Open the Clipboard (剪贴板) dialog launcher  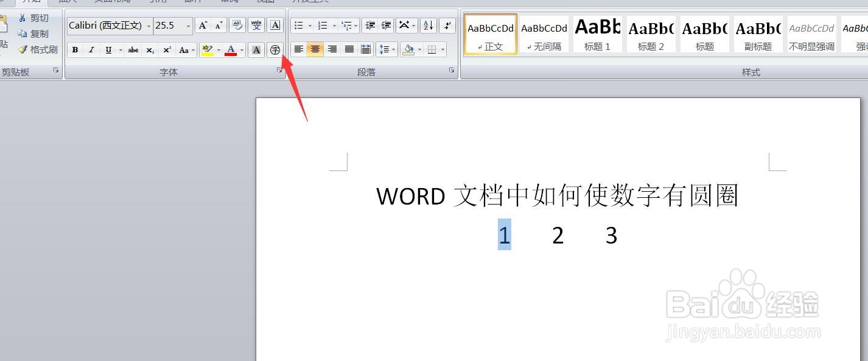pos(56,71)
